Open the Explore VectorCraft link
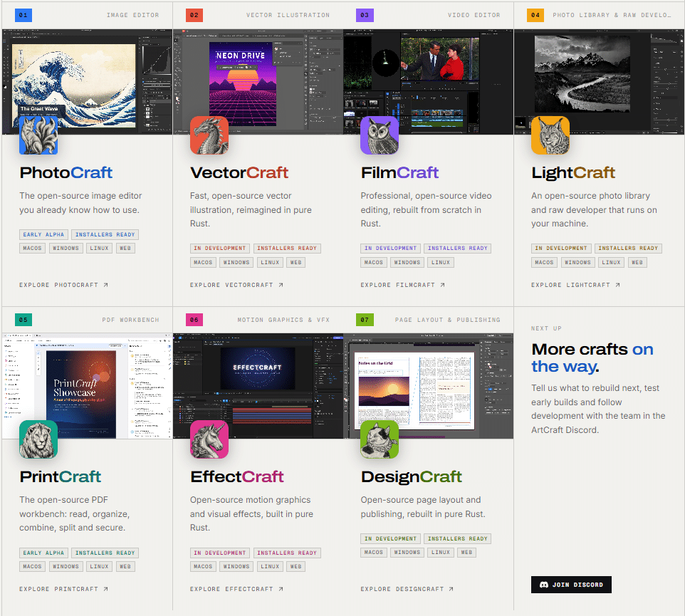The image size is (685, 616). coord(237,285)
